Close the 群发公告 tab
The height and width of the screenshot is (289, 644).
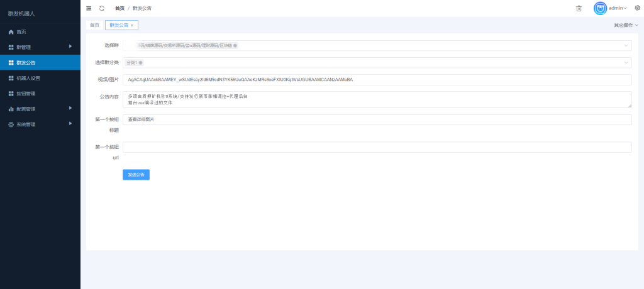point(132,26)
